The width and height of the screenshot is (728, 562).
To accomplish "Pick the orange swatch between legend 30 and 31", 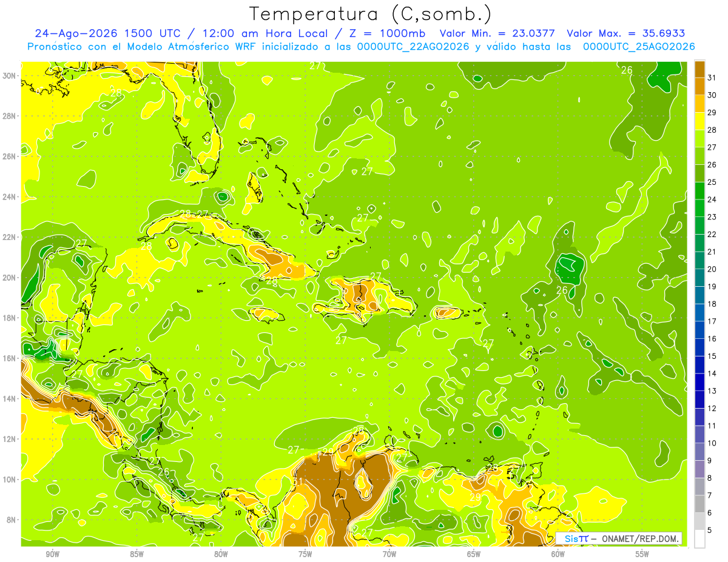I will point(700,86).
